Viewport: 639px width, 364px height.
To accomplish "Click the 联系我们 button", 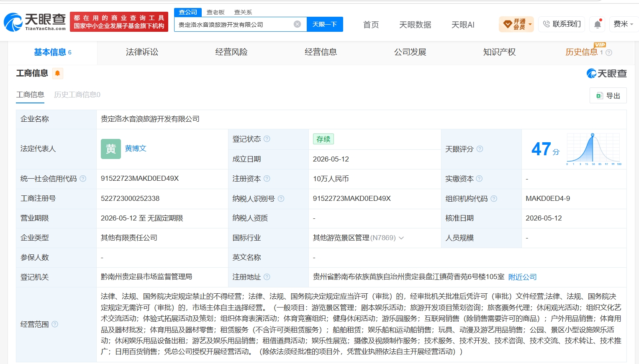I will [x=562, y=24].
